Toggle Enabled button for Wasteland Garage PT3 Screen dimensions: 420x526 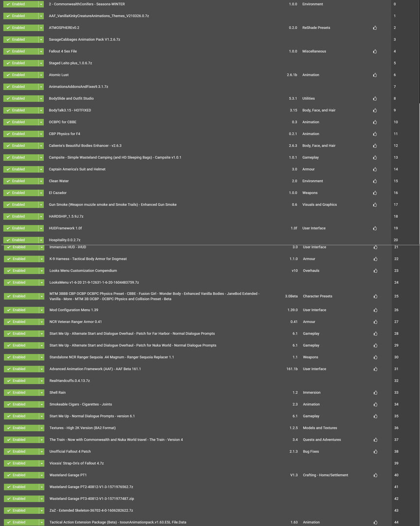(x=21, y=499)
